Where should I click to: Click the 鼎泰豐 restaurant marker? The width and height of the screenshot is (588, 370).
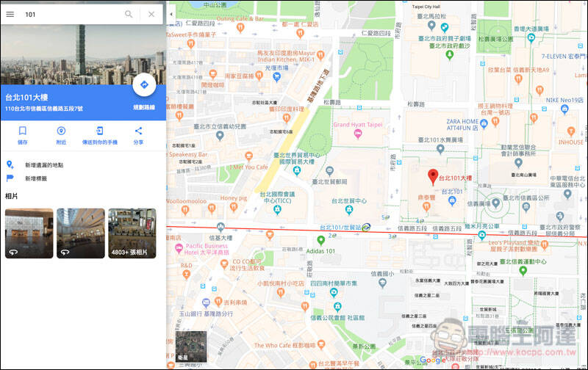(426, 206)
